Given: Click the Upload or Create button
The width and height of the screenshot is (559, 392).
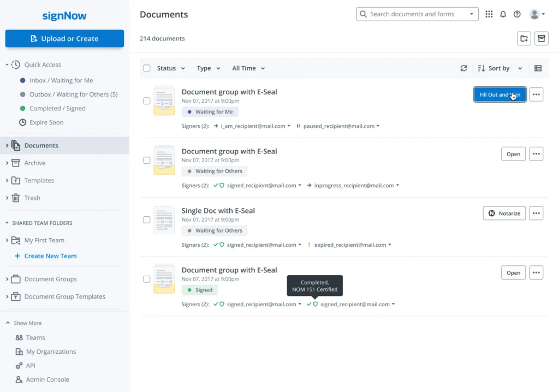Looking at the screenshot, I should click(64, 39).
